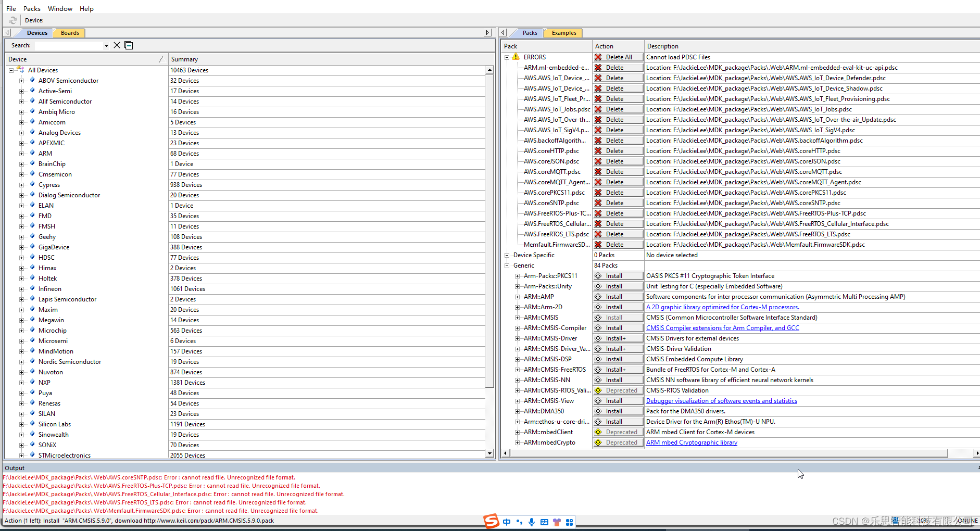The width and height of the screenshot is (980, 531).
Task: Click the skin shirt icon in IME bar
Action: point(557,522)
